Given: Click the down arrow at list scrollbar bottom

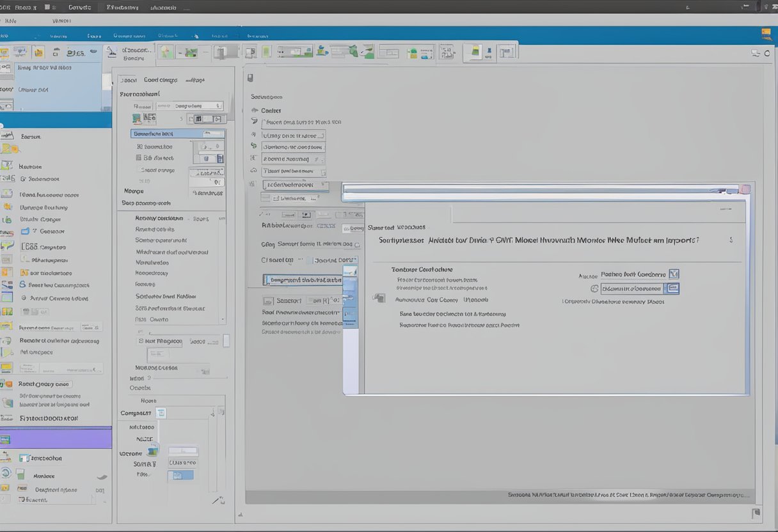Looking at the screenshot, I should tap(222, 320).
